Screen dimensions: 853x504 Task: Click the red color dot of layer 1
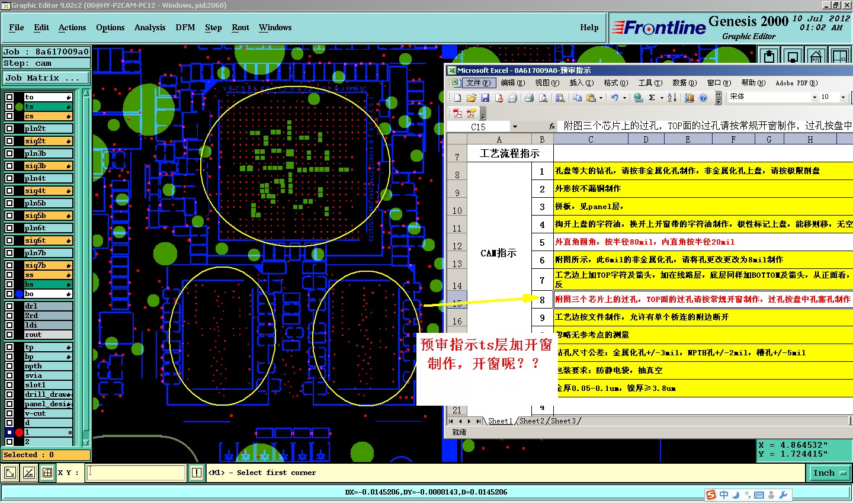pos(19,432)
